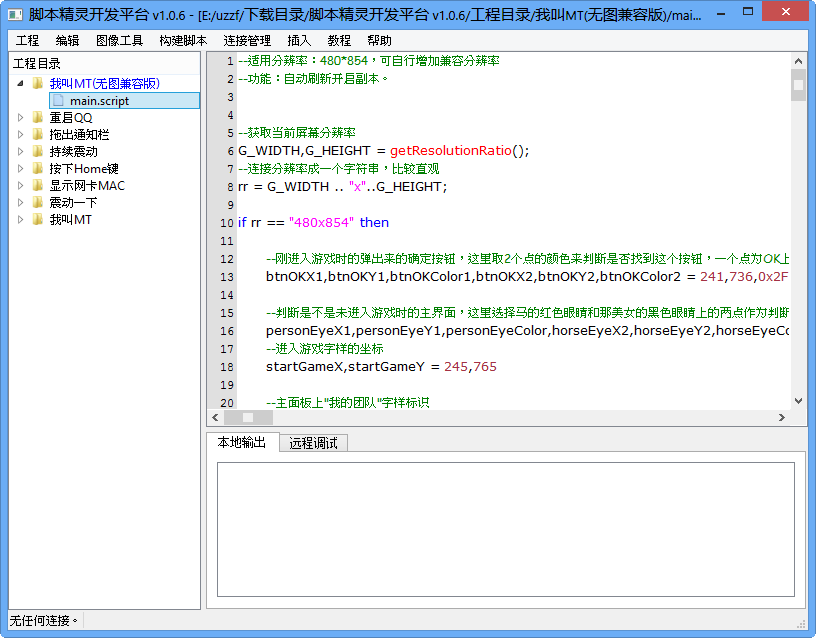Select the 我叫MT(无图兼容版) project name

coord(105,83)
